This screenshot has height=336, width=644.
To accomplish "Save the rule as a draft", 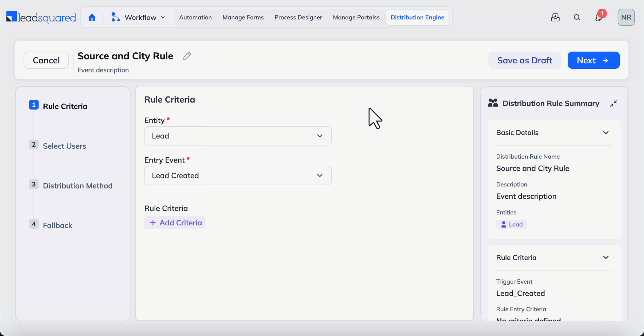I will click(x=525, y=60).
